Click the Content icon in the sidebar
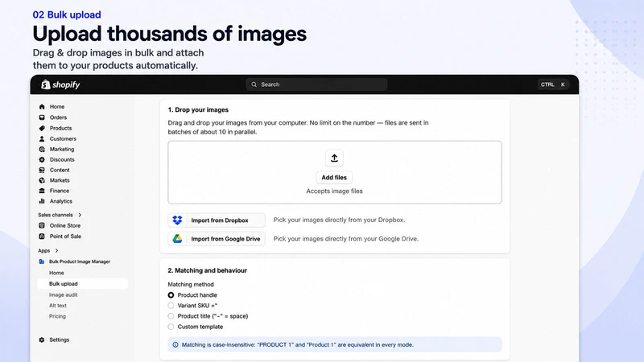This screenshot has height=362, width=644. pos(42,170)
